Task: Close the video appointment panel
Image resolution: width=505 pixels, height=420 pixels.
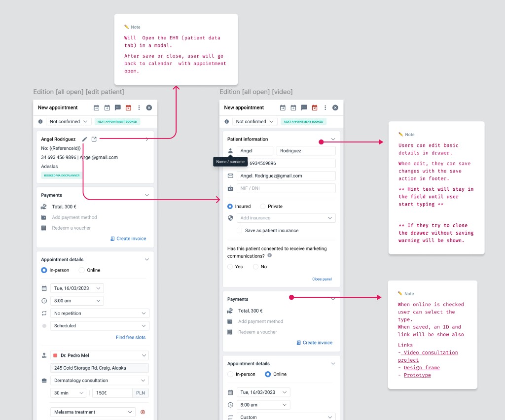Action: [335, 107]
